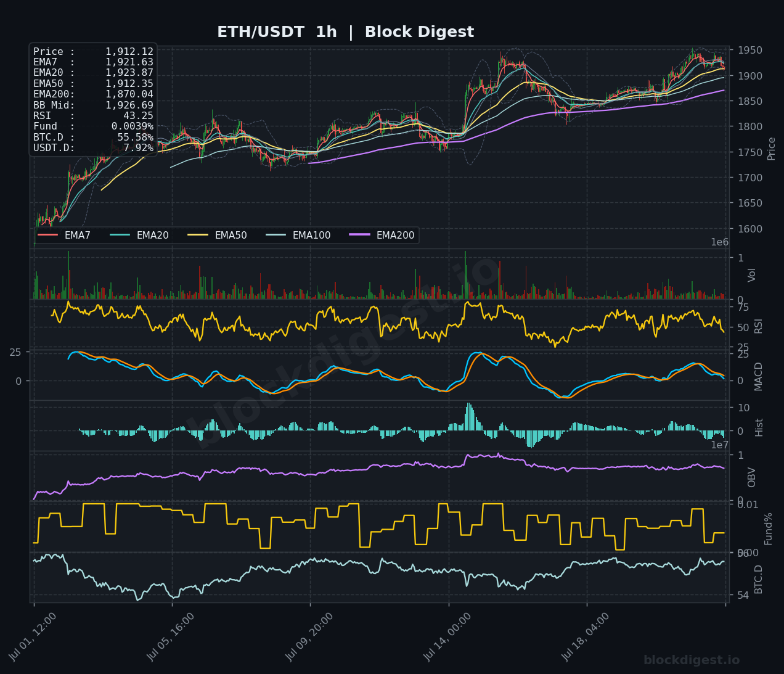Click the 1850 tick on the price axis
The height and width of the screenshot is (674, 784).
(x=749, y=101)
